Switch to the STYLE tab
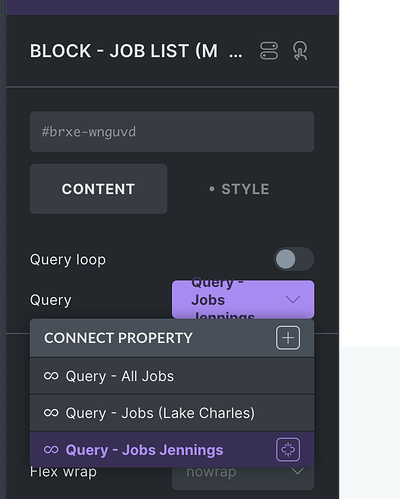Image resolution: width=400 pixels, height=499 pixels. pos(239,189)
